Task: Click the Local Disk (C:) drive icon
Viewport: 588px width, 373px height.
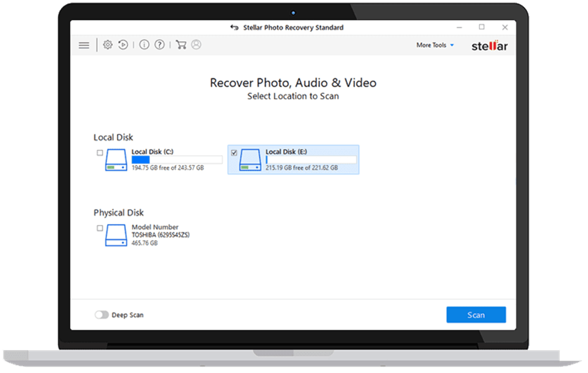Action: 116,160
